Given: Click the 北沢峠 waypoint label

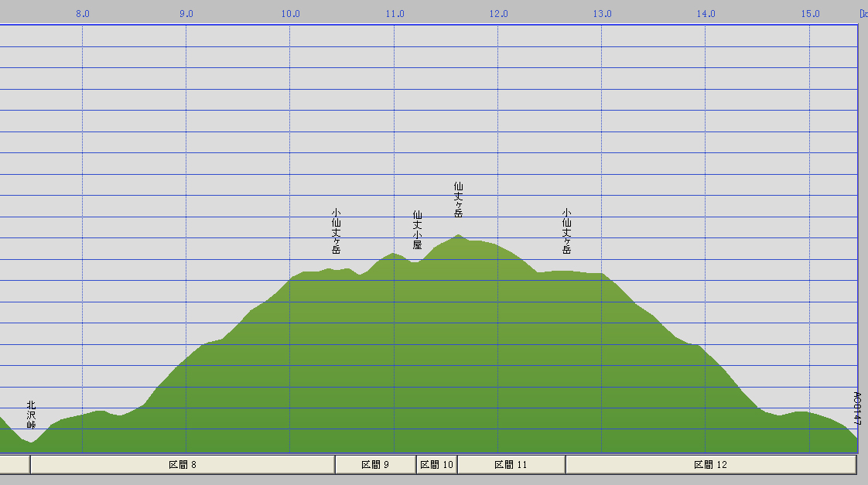Looking at the screenshot, I should click(31, 415).
